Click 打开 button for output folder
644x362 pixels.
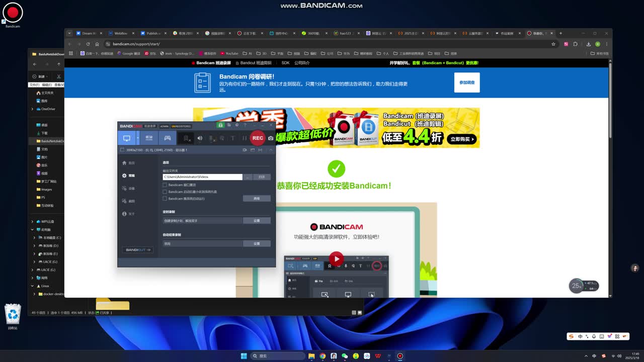tap(262, 177)
